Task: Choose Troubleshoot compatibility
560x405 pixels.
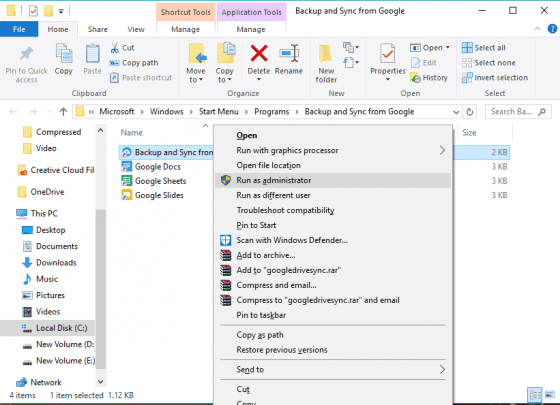Action: (333, 210)
